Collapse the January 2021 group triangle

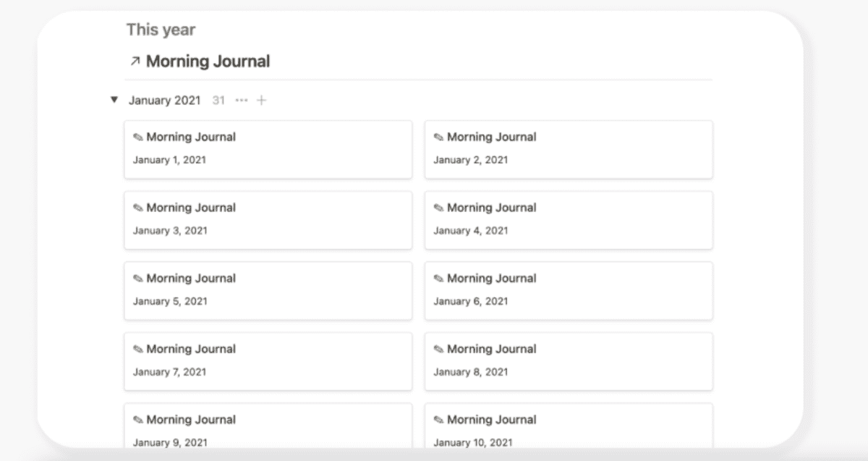tap(114, 100)
